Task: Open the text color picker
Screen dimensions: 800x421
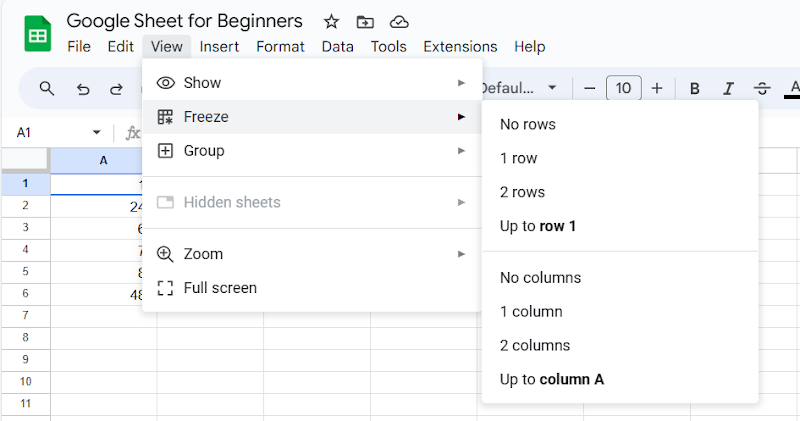Action: point(793,88)
